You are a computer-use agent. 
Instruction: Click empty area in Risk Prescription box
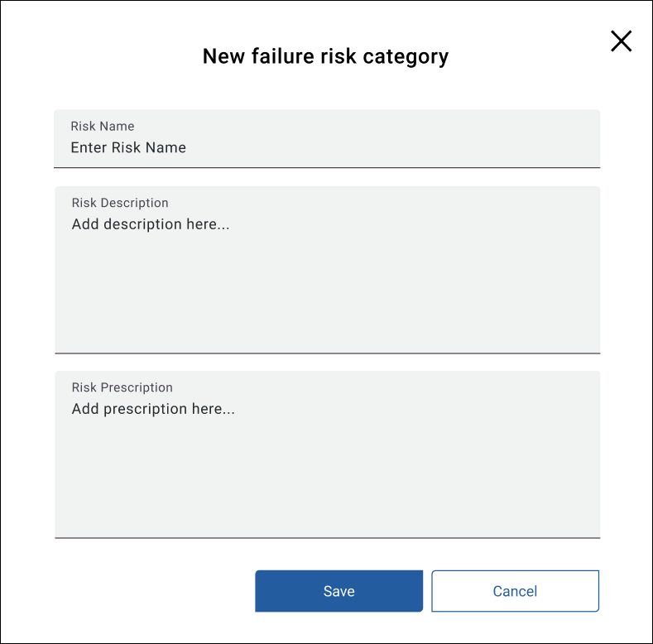point(372,488)
